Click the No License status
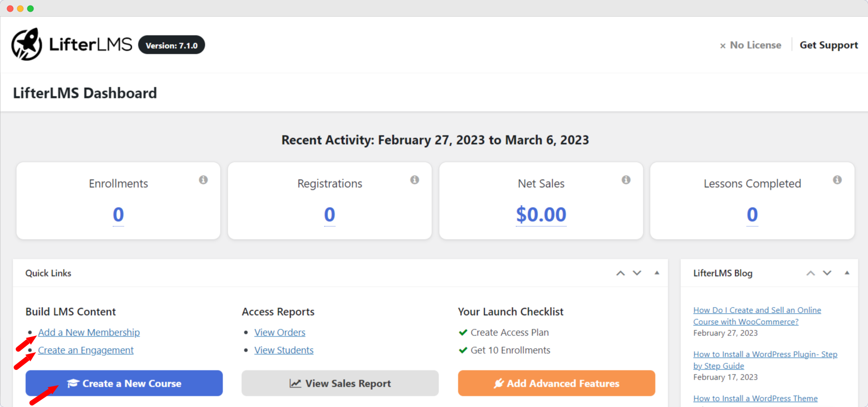This screenshot has height=407, width=868. click(x=751, y=45)
